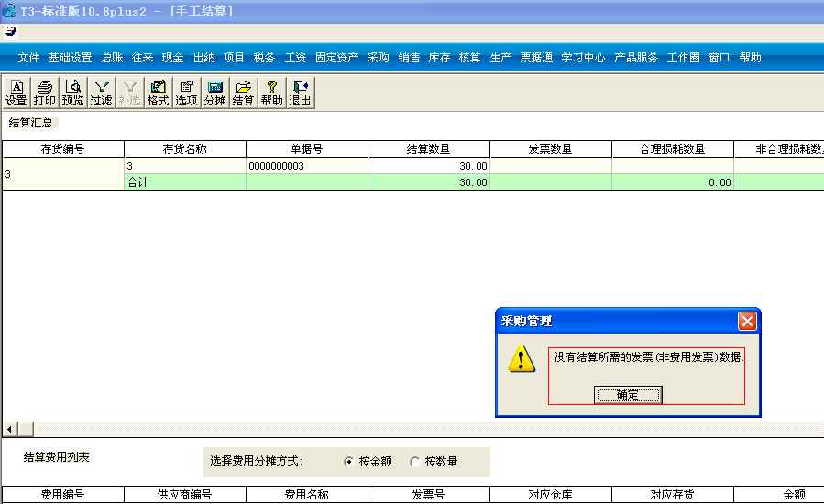Click the 金额 column header

(x=779, y=495)
